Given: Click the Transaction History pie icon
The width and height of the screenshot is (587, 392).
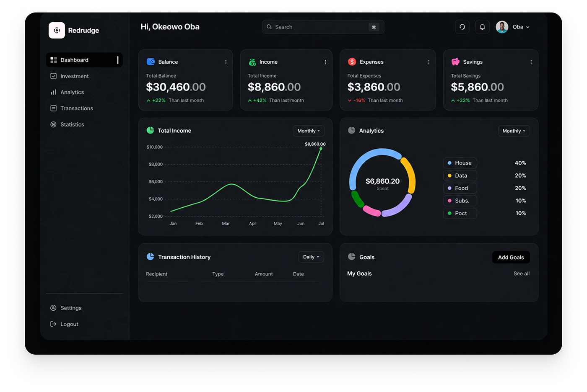Looking at the screenshot, I should [x=150, y=257].
